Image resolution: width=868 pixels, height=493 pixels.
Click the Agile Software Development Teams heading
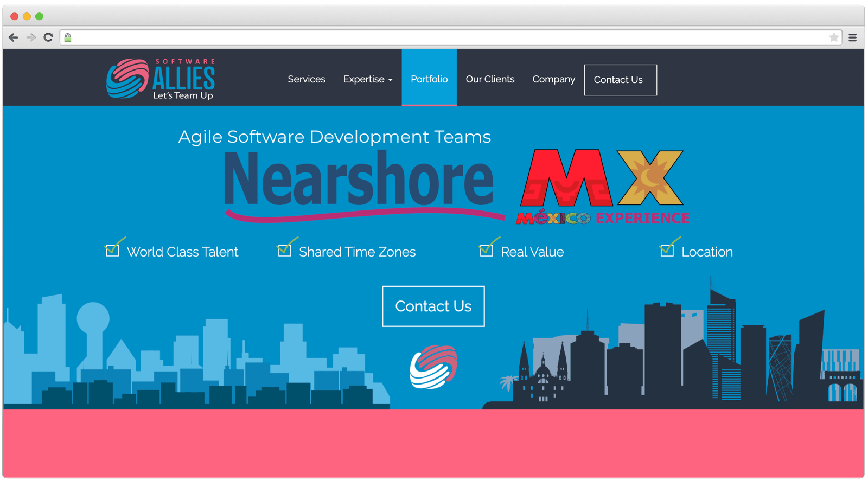(x=335, y=137)
